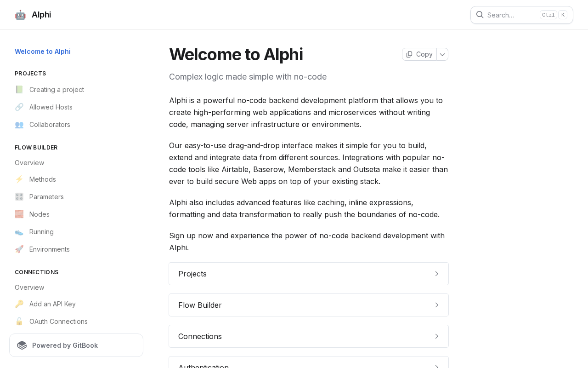Screen dimensions: 588x368
Task: Click the lightning bolt Methods icon
Action: point(19,179)
